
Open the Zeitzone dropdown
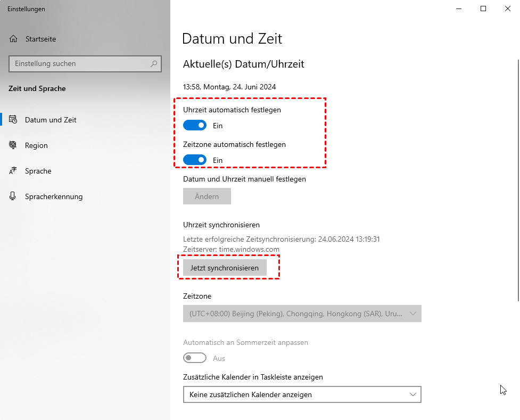pos(302,314)
